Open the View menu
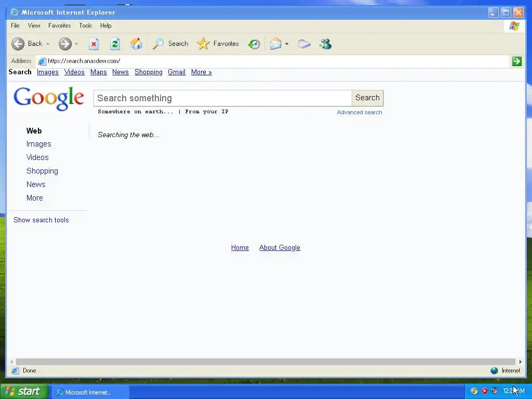The image size is (532, 399). [x=34, y=25]
